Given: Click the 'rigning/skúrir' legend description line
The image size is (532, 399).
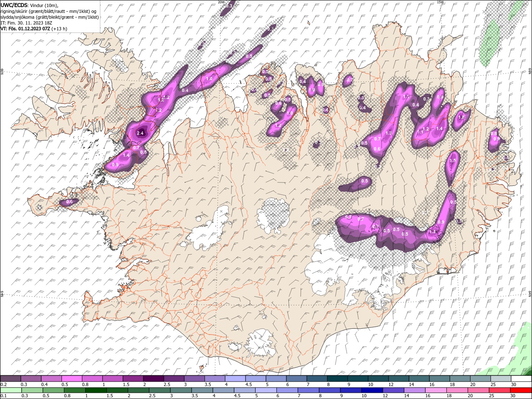Looking at the screenshot, I should [x=48, y=11].
